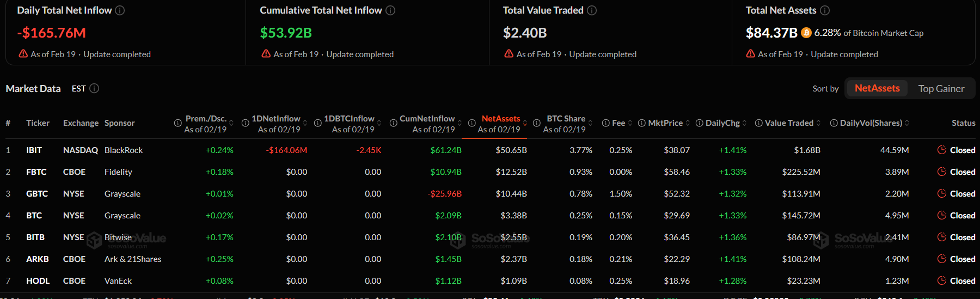The image size is (980, 299).
Task: Open info icon before NetAssets header
Action: [471, 123]
